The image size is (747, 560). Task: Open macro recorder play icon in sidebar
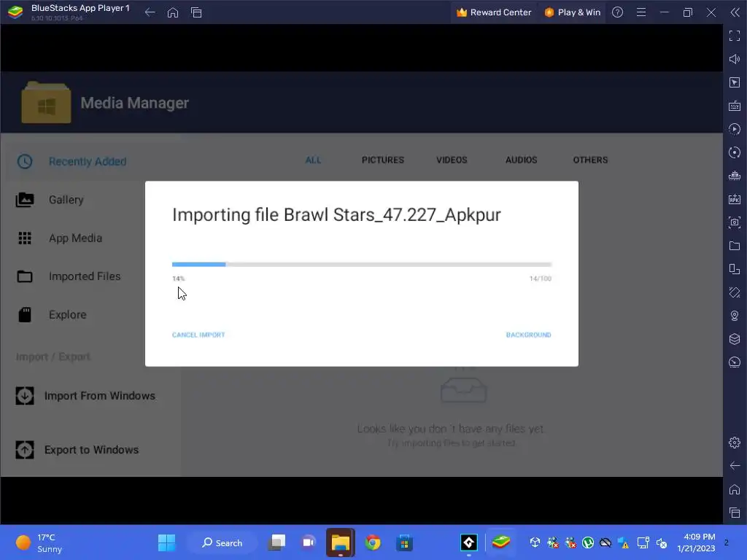coord(735,129)
